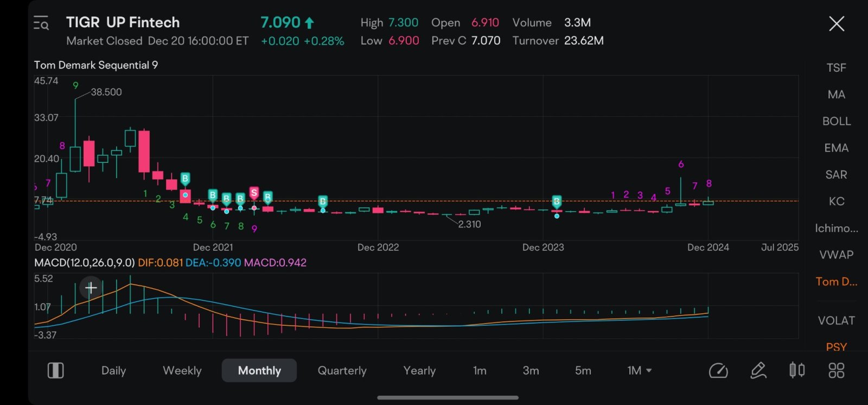Image resolution: width=868 pixels, height=405 pixels.
Task: Enable the SAR indicator
Action: [x=836, y=174]
